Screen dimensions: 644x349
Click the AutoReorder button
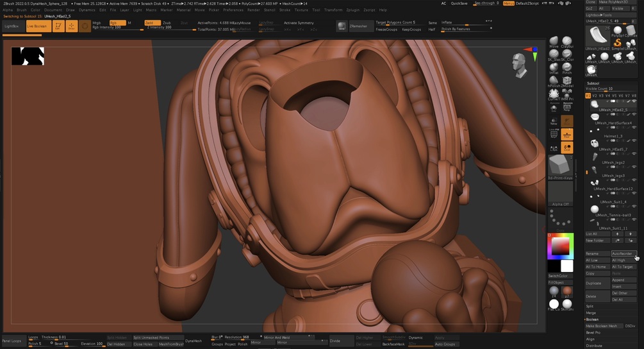[x=623, y=253]
